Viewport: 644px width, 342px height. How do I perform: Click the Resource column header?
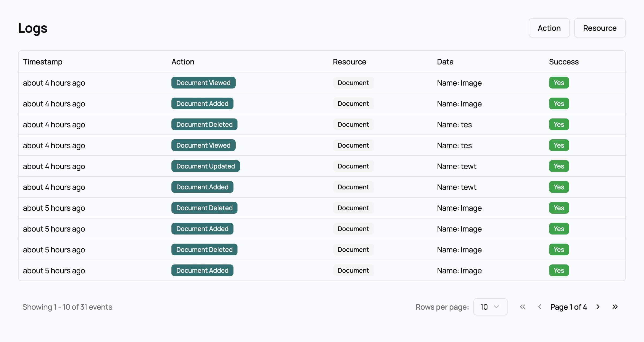(349, 62)
